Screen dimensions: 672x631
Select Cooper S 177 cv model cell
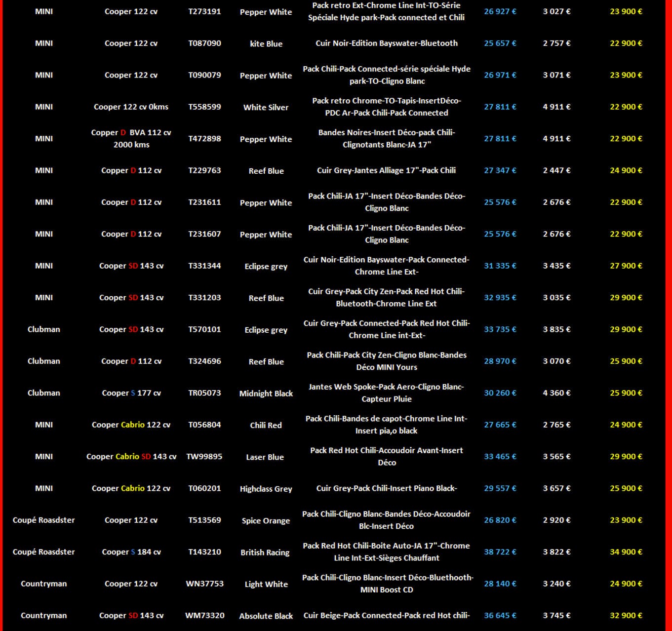click(131, 393)
